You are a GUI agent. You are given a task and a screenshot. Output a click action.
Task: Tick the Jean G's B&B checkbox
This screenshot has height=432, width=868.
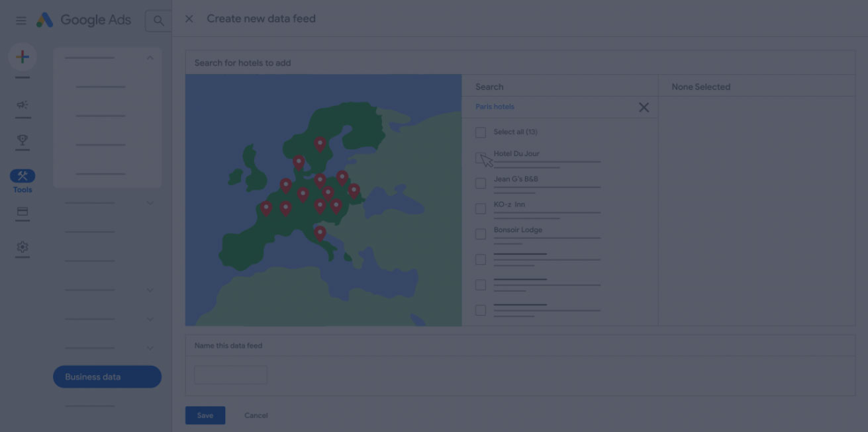point(481,183)
